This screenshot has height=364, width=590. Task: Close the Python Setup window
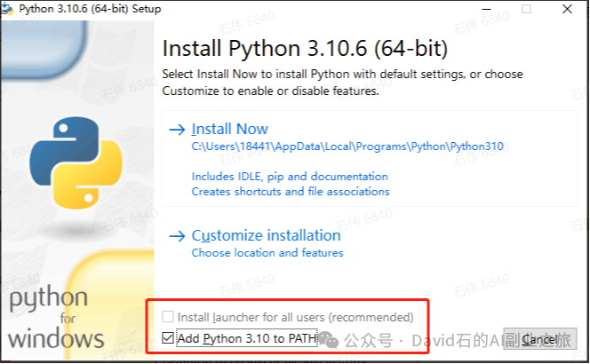(x=567, y=9)
